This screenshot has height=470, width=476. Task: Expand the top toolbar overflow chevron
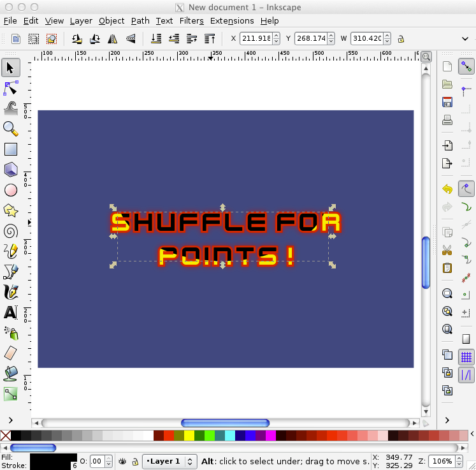click(x=464, y=39)
